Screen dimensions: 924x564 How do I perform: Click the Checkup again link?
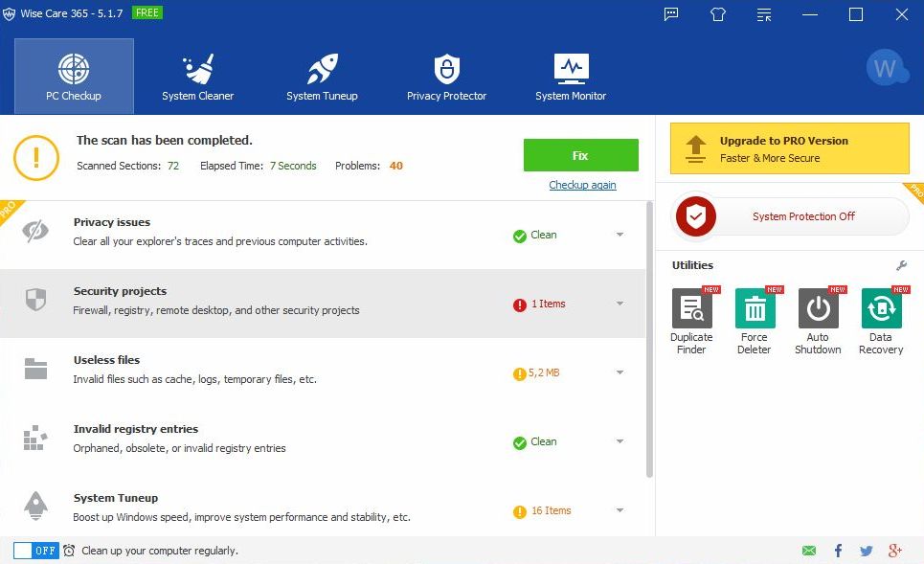coord(582,185)
